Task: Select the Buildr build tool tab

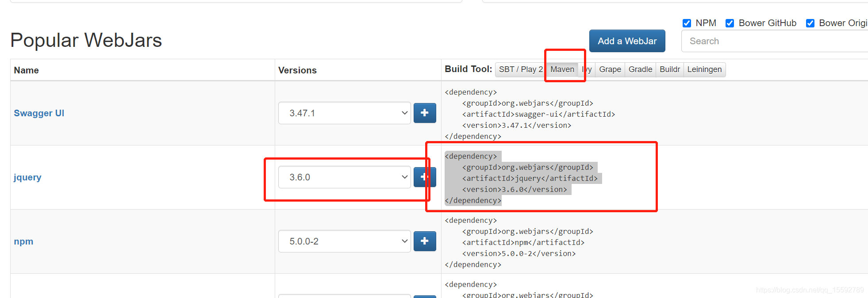Action: click(x=670, y=69)
